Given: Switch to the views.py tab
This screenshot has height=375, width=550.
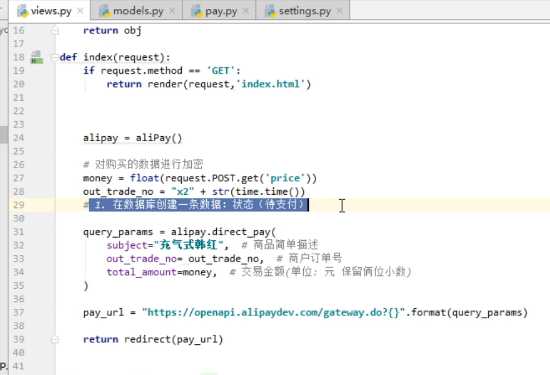Looking at the screenshot, I should [50, 11].
